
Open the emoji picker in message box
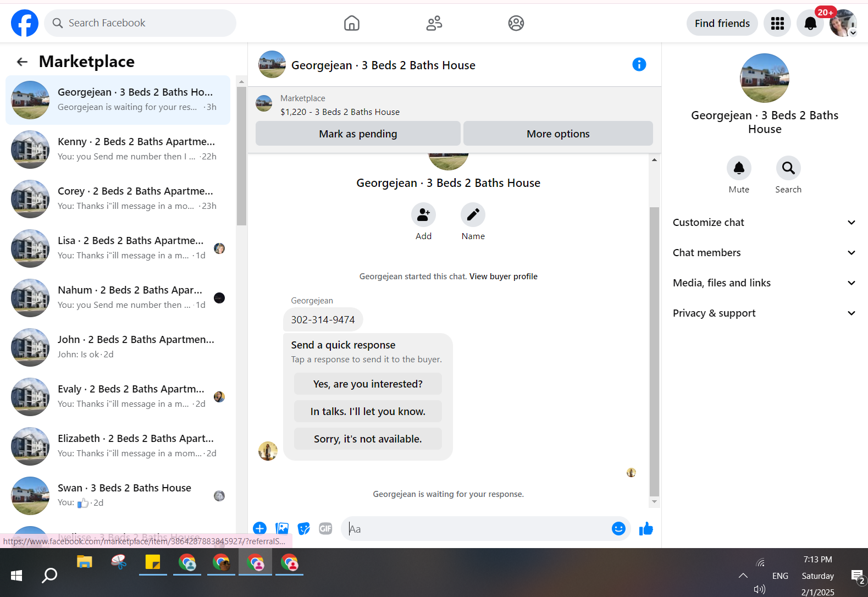[x=618, y=529]
